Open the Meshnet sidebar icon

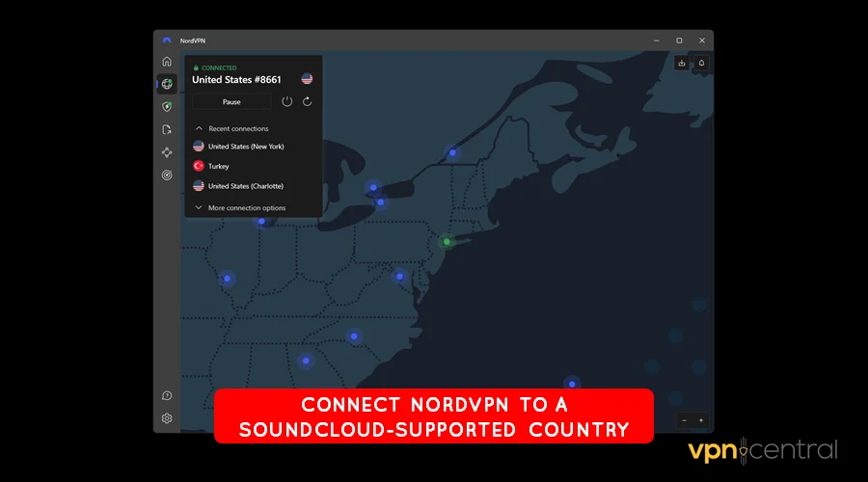[x=167, y=152]
